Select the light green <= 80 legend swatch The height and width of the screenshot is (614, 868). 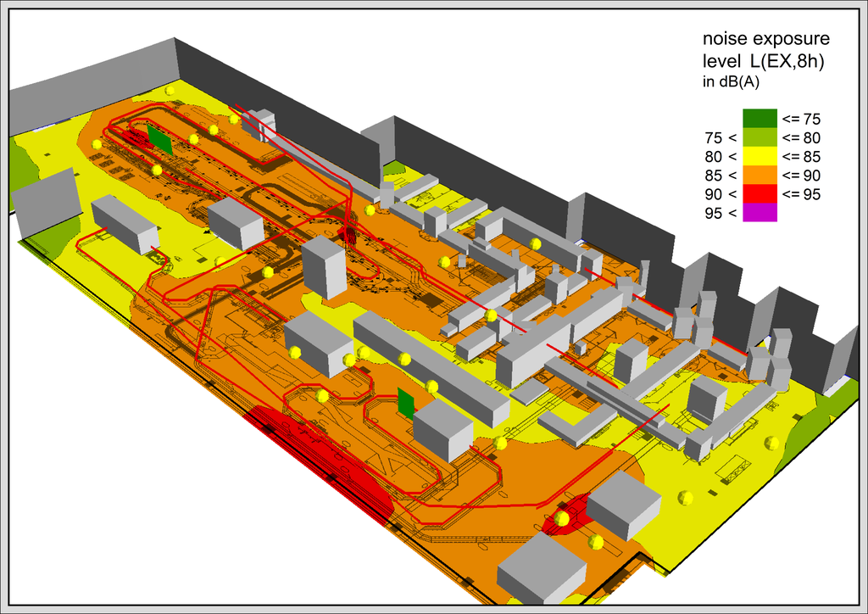pos(759,137)
